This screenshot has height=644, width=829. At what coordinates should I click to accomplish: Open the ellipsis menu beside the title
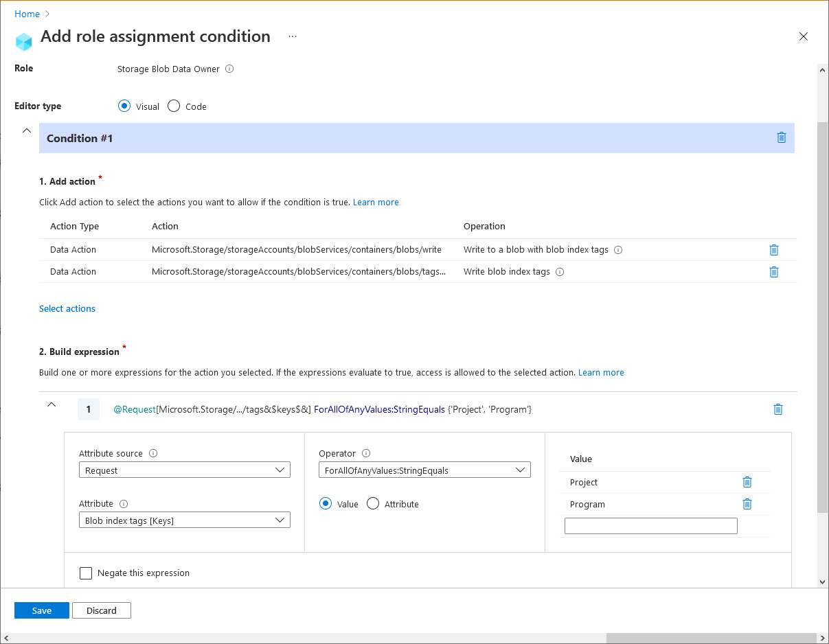pos(293,36)
